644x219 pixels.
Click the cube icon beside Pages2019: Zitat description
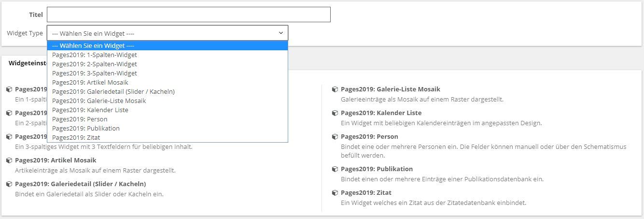[x=335, y=193]
